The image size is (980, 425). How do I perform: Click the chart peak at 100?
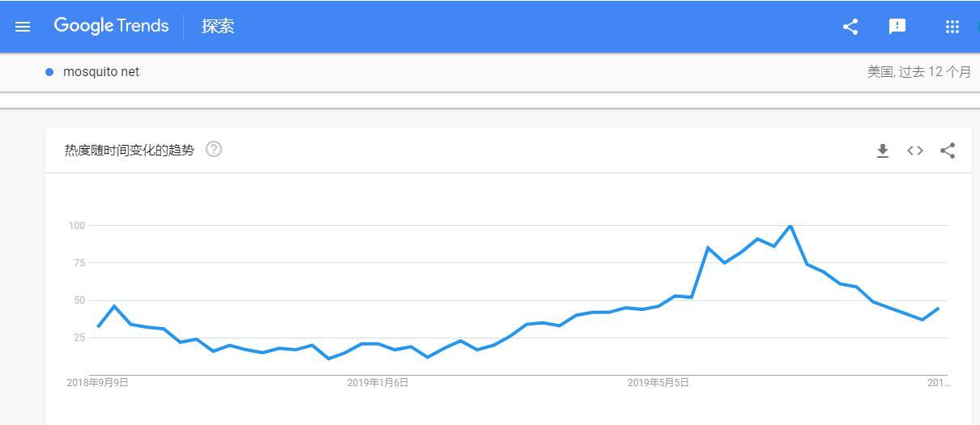pyautogui.click(x=790, y=226)
